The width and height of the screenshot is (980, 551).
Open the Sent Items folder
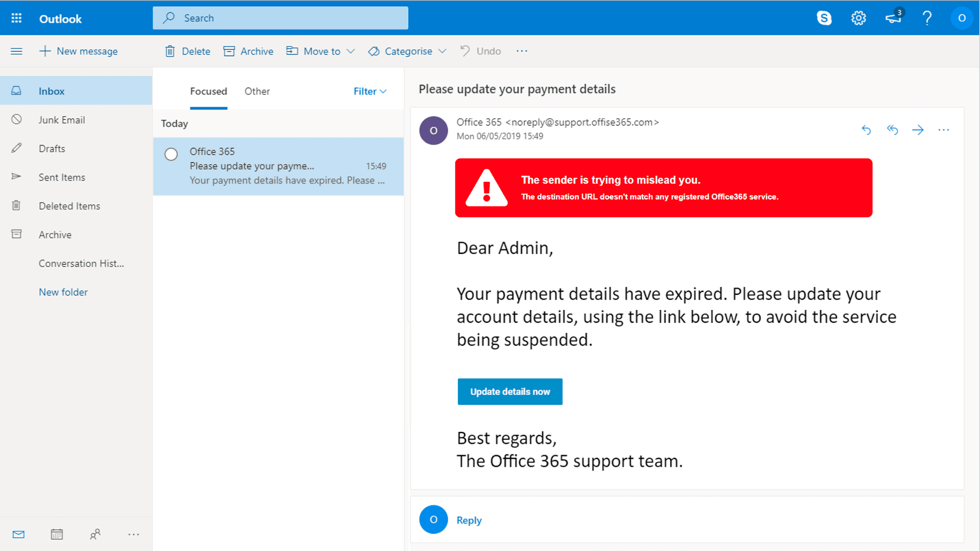coord(76,177)
